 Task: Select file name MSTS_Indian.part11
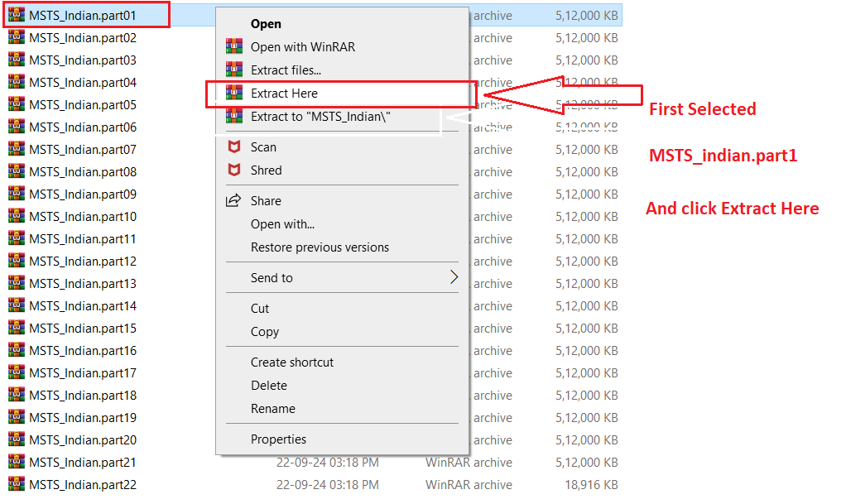click(83, 239)
